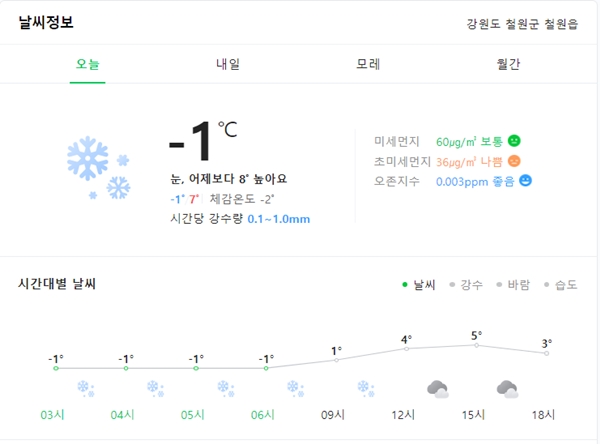Image resolution: width=600 pixels, height=444 pixels.
Task: Click the 미세먼지 60㎍/㎥ reading
Action: pos(457,142)
